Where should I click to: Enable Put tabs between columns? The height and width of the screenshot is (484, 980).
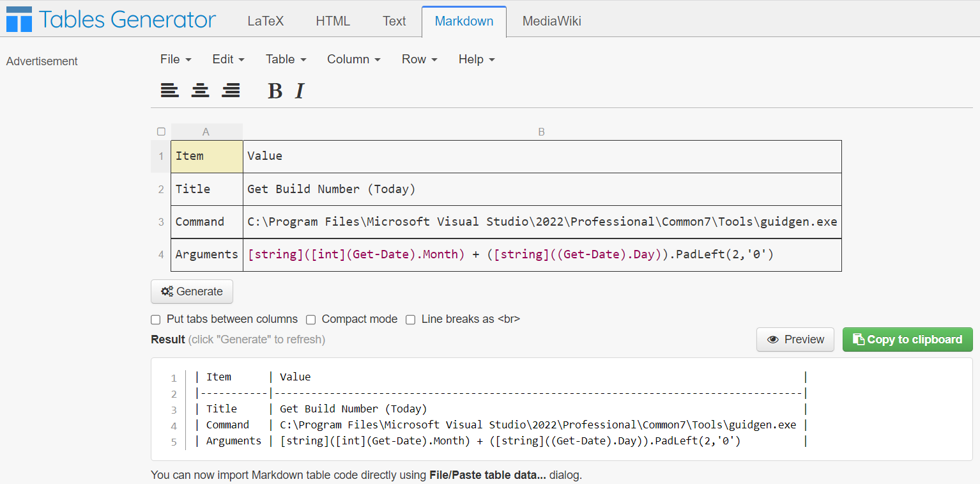[x=155, y=320]
